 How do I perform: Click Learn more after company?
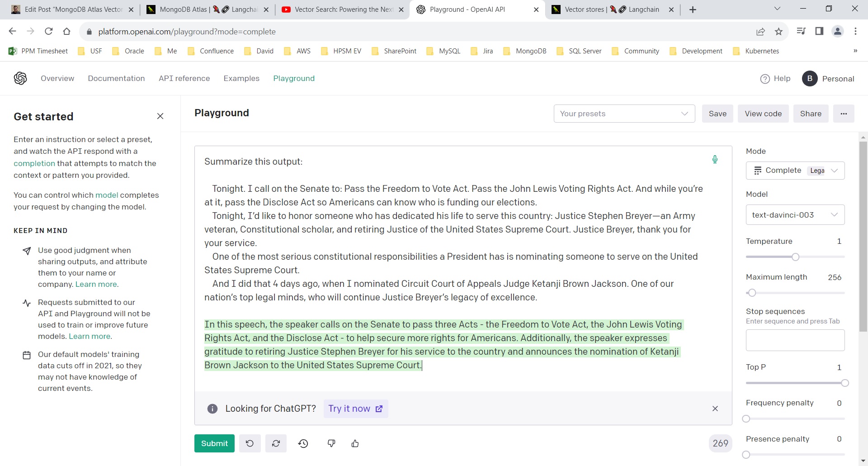coord(97,284)
